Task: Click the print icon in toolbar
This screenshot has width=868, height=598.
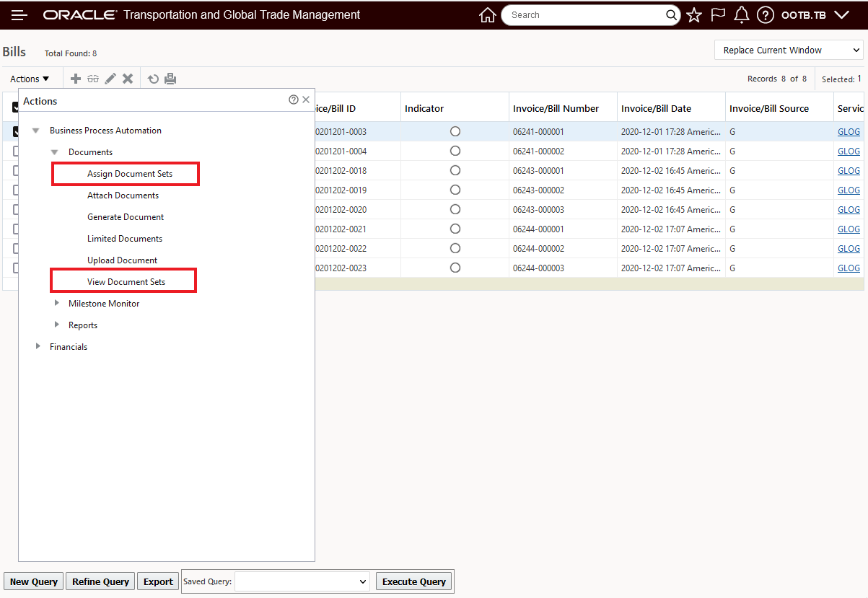Action: pyautogui.click(x=170, y=79)
